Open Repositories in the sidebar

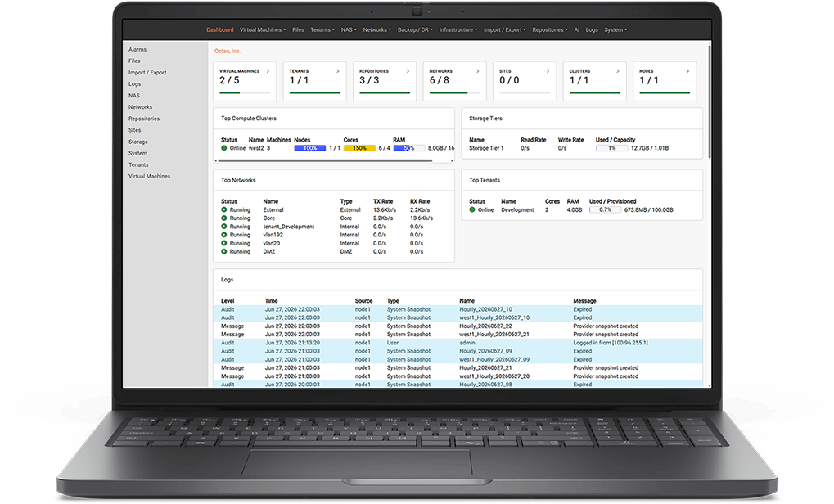click(x=143, y=119)
